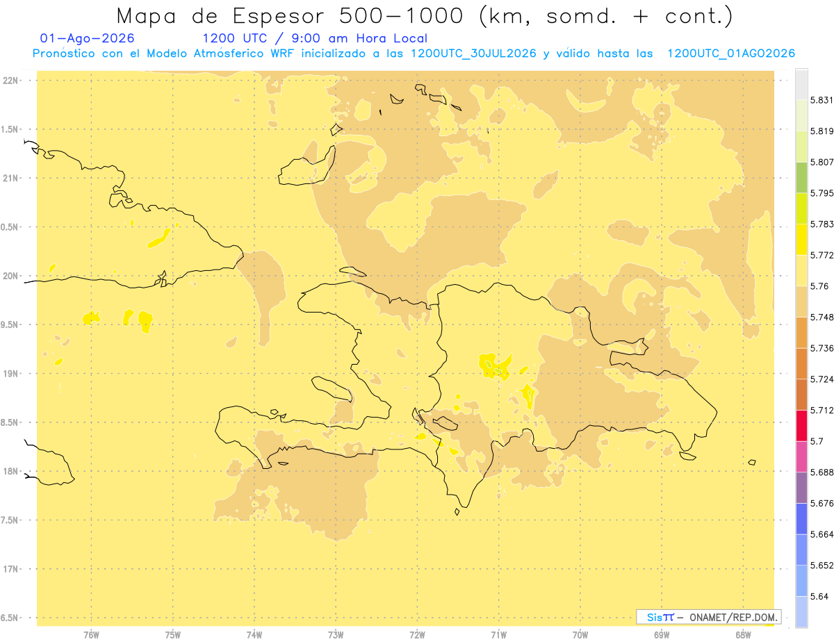The width and height of the screenshot is (834, 644).
Task: Click the tan swatch between 5.748 and 5.76
Action: pyautogui.click(x=801, y=302)
